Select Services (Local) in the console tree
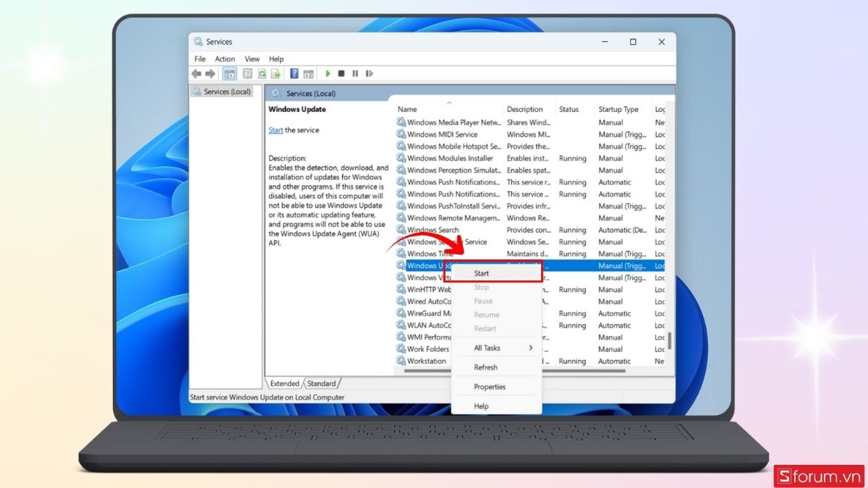The width and height of the screenshot is (868, 488). coord(221,92)
